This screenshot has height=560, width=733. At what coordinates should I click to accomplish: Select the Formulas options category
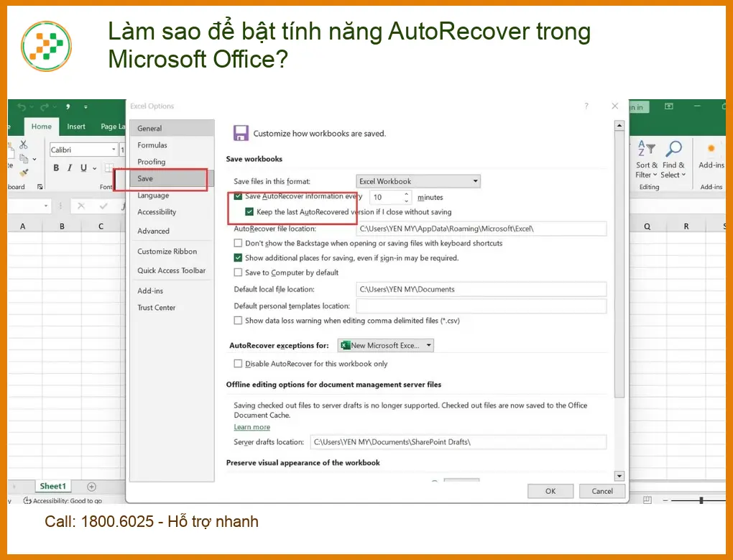tap(172, 145)
